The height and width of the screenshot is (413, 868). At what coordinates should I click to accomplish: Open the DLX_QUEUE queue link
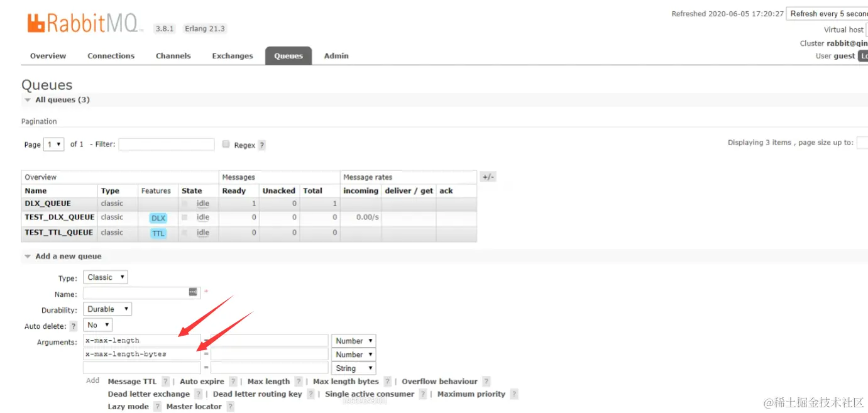(48, 204)
